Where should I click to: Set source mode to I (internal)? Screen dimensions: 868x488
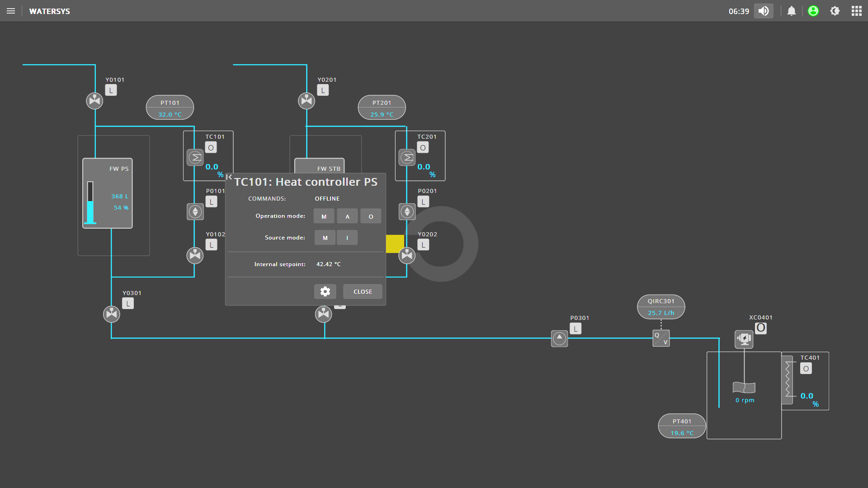(347, 238)
